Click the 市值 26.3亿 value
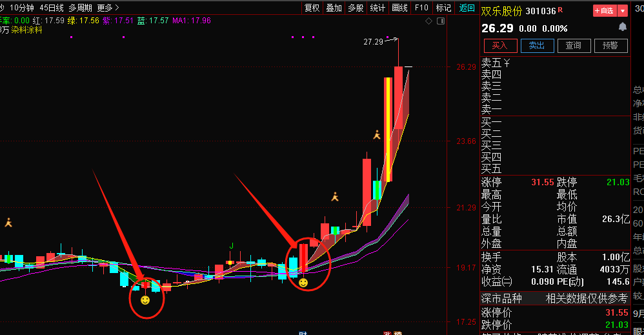Viewport: 644px width, 335px height. click(x=616, y=219)
